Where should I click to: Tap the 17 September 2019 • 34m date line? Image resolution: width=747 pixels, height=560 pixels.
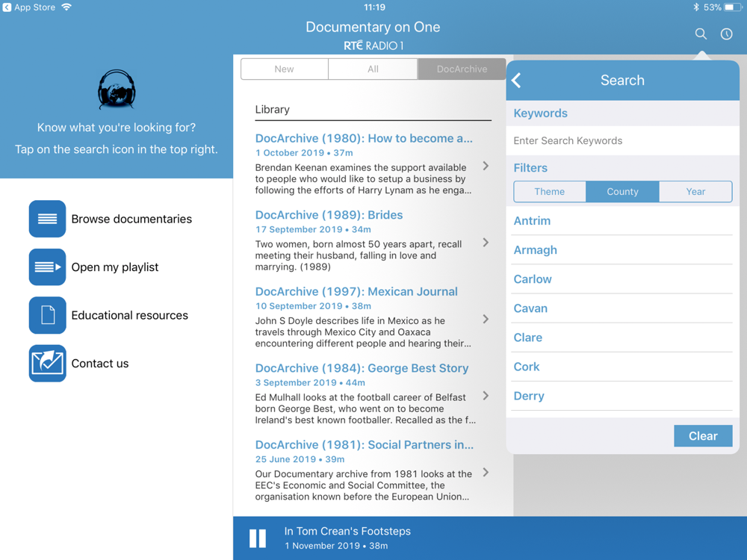click(x=313, y=229)
